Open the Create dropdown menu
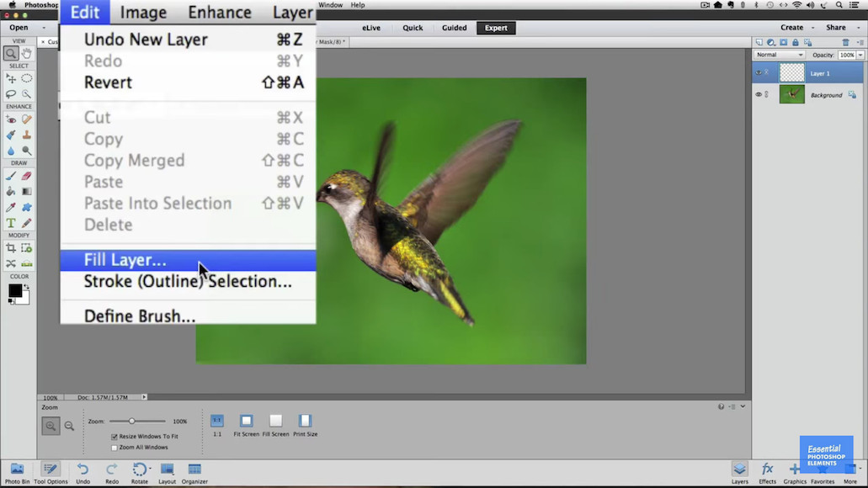 point(796,28)
